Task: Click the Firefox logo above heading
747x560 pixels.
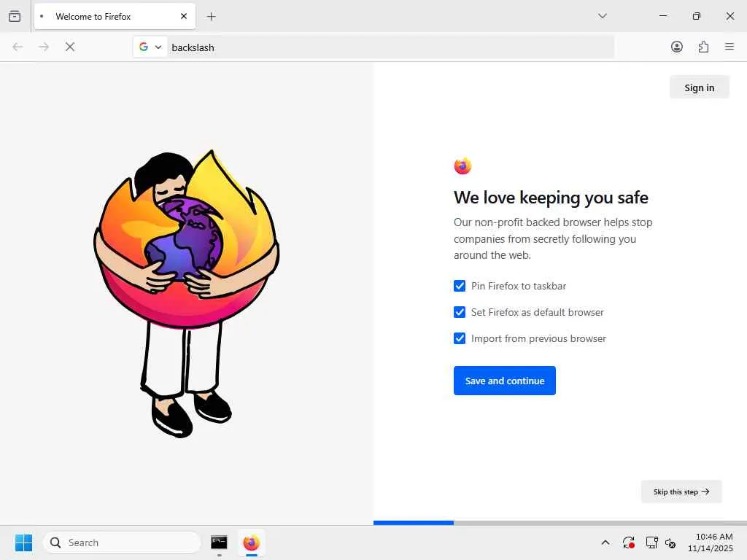Action: click(x=462, y=166)
